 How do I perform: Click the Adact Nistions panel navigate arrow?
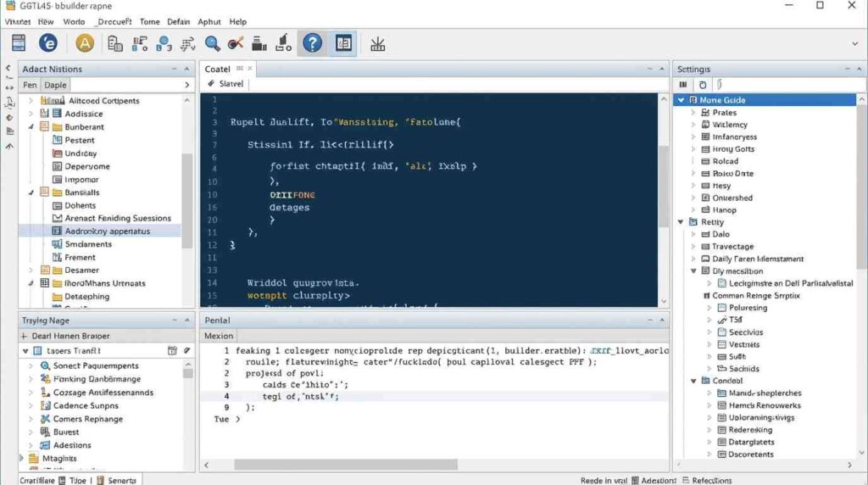(186, 85)
